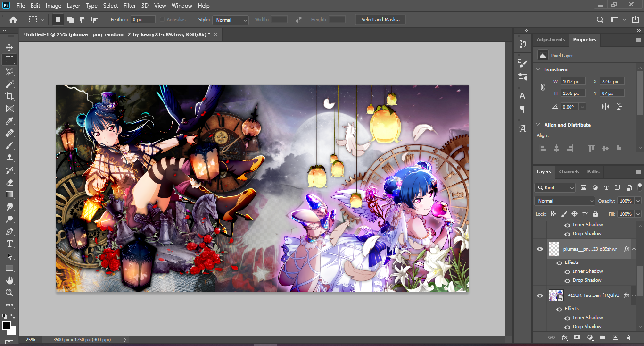Toggle Inner Shadow eye under plumas layer
This screenshot has width=644, height=346.
tap(568, 271)
